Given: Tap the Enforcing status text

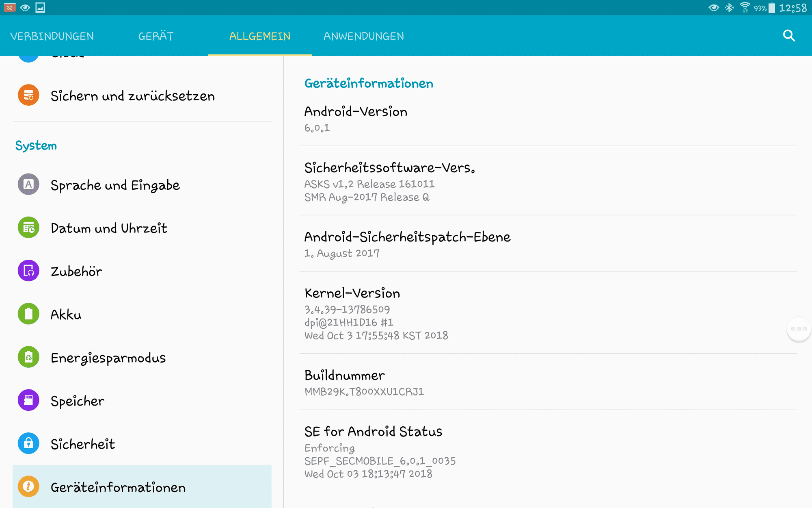Looking at the screenshot, I should (330, 448).
